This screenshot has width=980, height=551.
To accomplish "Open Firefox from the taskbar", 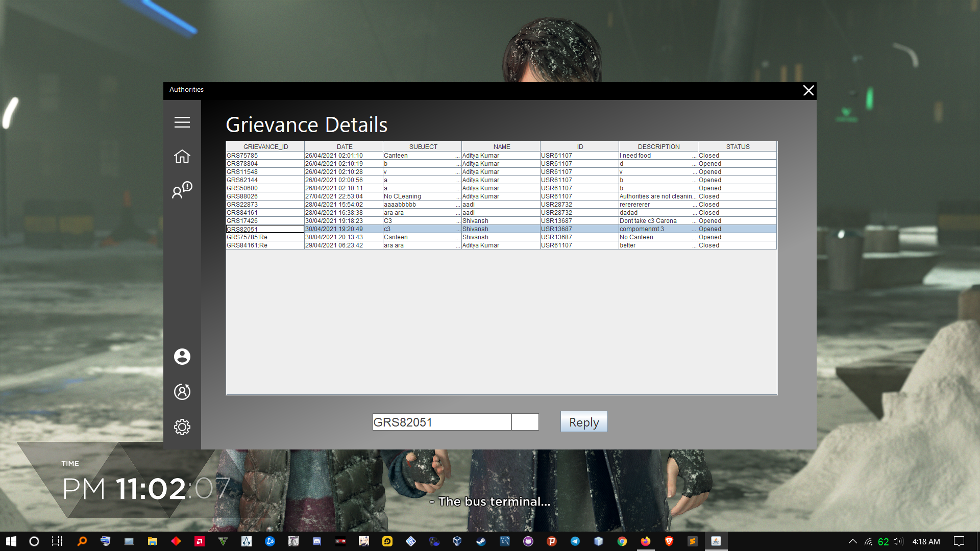I will 646,541.
